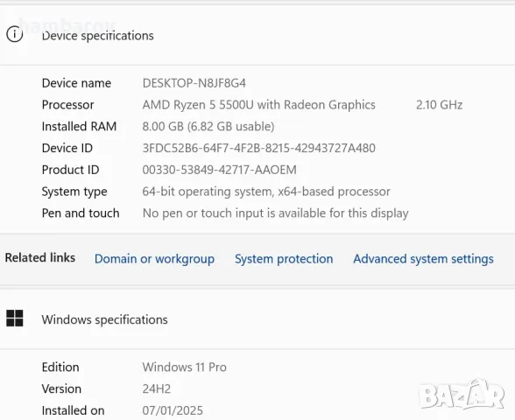Screen dimensions: 515x420
Task: Click the Related links label
Action: 40,257
